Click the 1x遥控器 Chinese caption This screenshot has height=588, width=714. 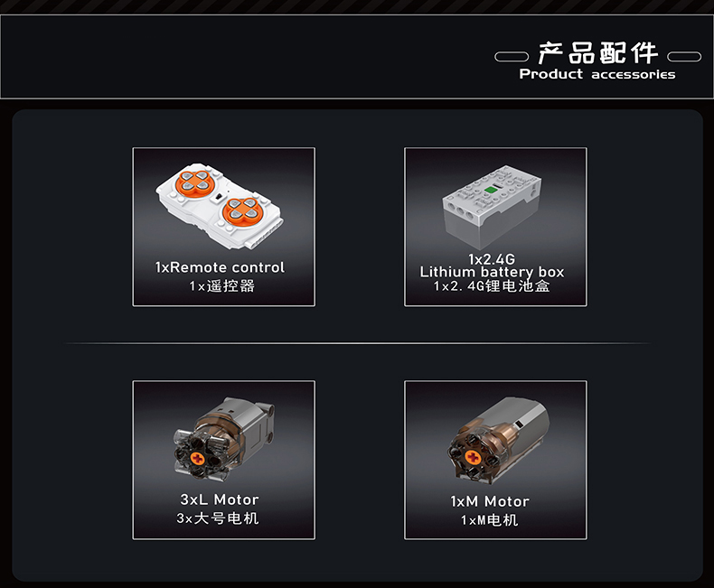tap(221, 286)
